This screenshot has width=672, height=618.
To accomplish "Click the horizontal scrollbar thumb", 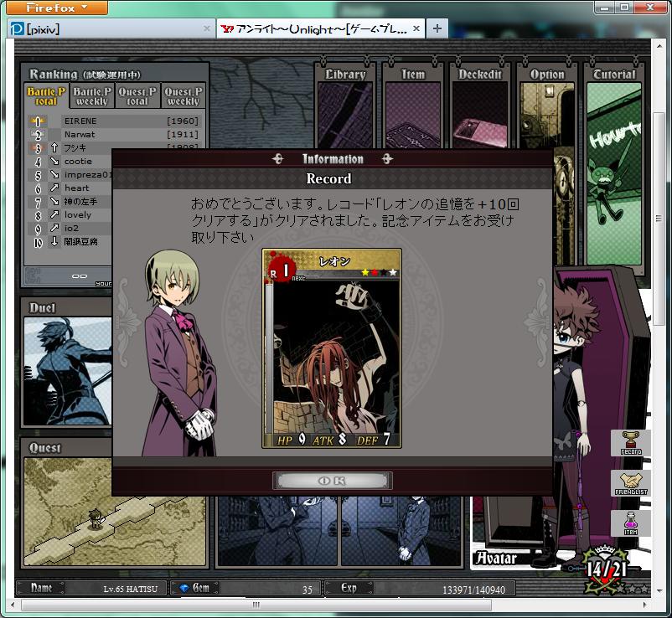I will (256, 605).
